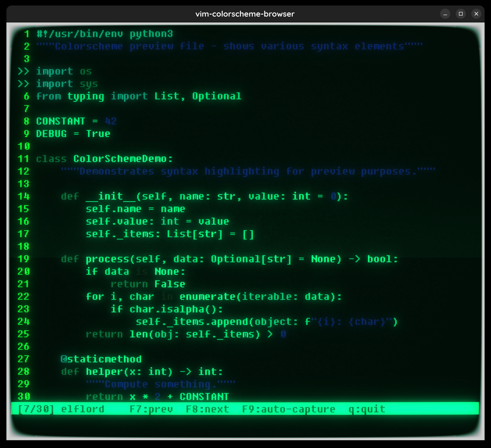Screen dimensions: 491x448
Task: Click F9:auto-capture in the status bar
Action: click(288, 409)
